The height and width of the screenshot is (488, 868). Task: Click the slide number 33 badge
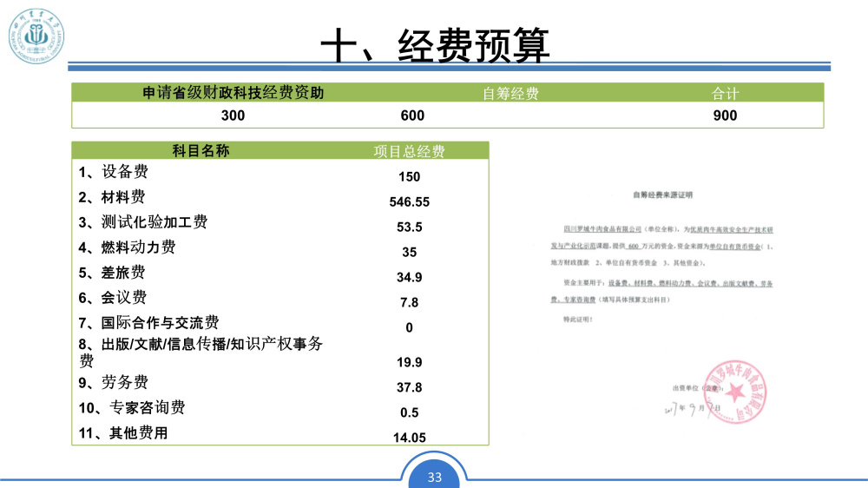(x=435, y=477)
